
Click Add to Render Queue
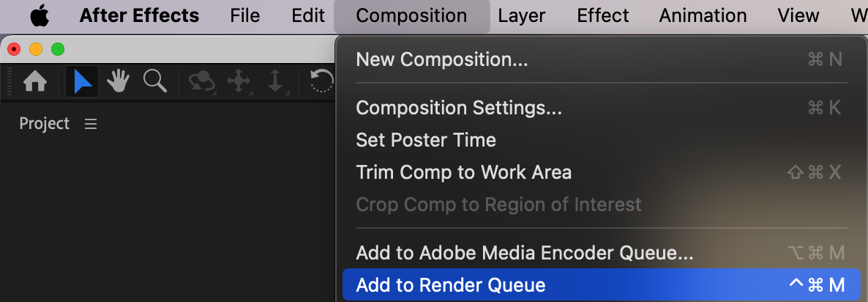pos(451,285)
